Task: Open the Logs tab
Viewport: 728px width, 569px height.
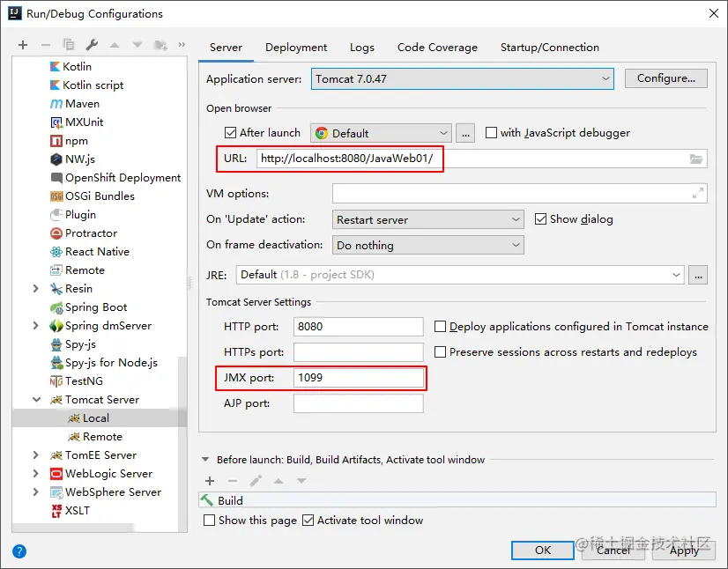Action: [x=362, y=48]
